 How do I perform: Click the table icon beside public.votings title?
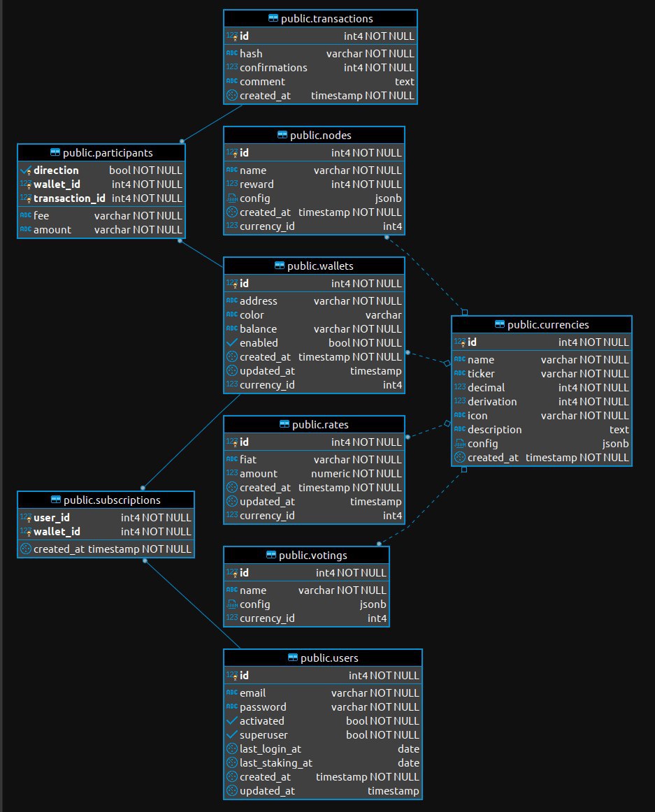coord(271,555)
